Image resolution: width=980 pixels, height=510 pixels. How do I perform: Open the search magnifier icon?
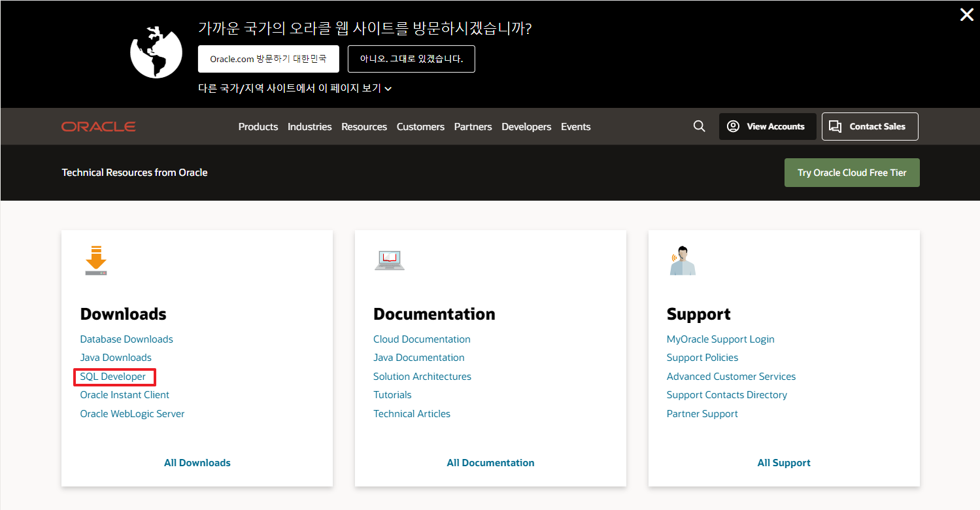(x=699, y=126)
